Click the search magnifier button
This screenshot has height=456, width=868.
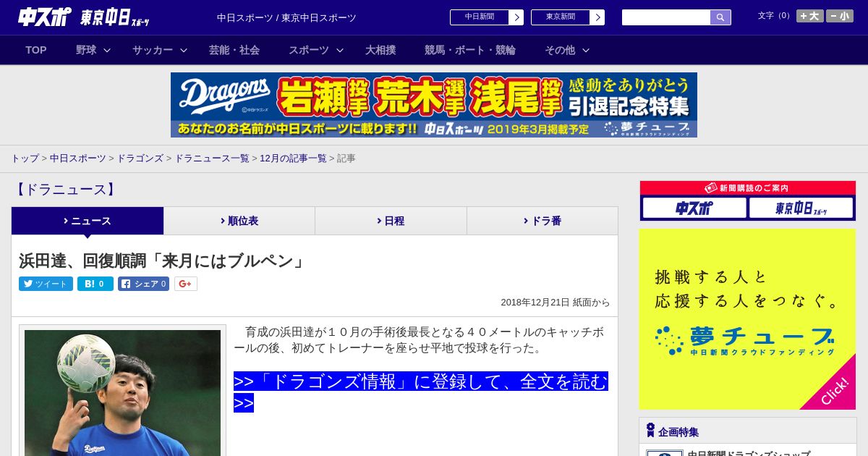[720, 17]
